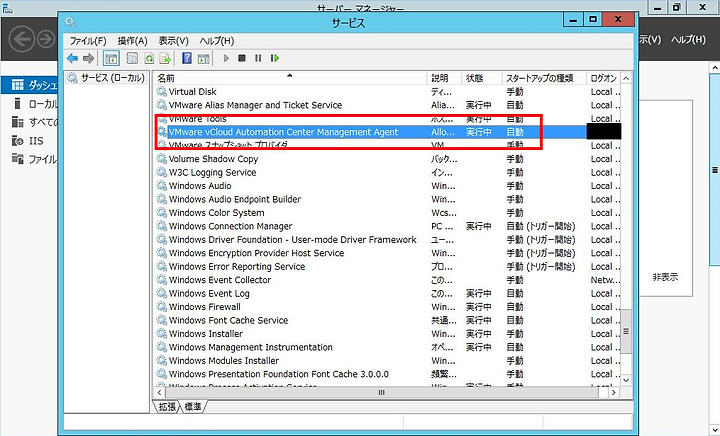720x436 pixels.
Task: Restart the service with the restart button
Action: pyautogui.click(x=275, y=58)
